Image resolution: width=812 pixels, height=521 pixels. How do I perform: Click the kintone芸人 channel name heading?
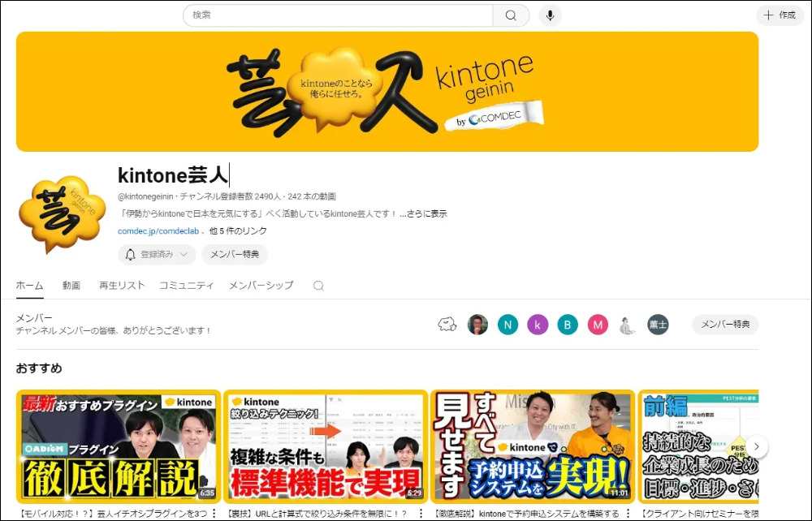point(173,175)
